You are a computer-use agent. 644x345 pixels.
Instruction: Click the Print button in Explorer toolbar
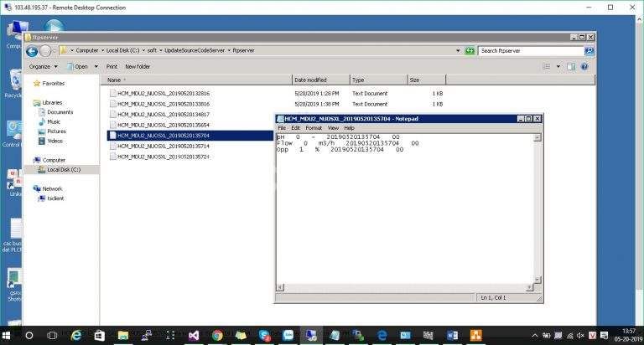(112, 66)
